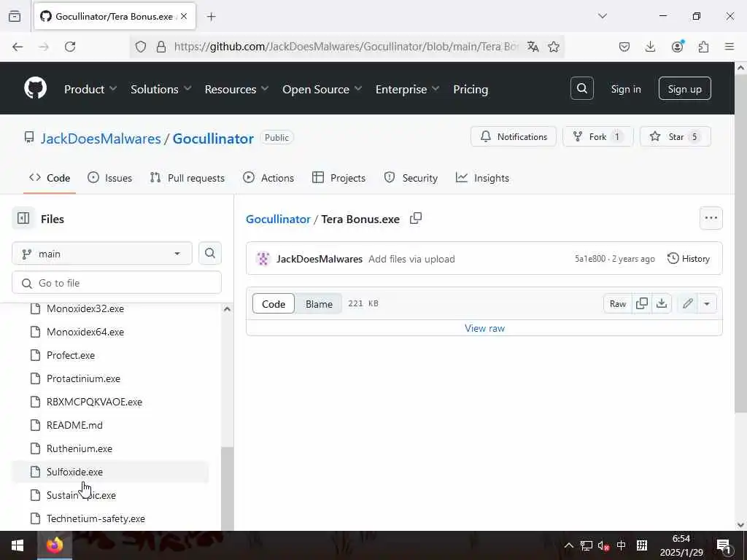Screen dimensions: 747x560
Task: Open Firefox extensions puzzle icon
Action: [703, 47]
